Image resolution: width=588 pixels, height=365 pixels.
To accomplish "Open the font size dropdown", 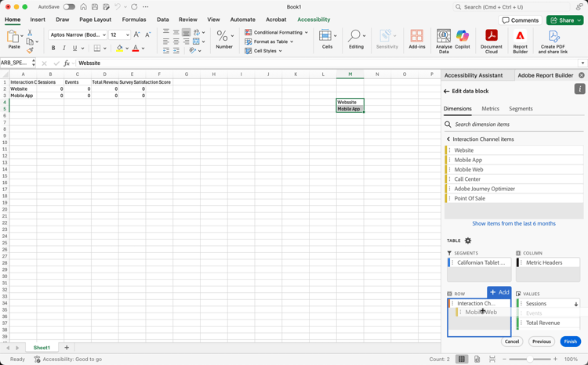I will pyautogui.click(x=128, y=34).
